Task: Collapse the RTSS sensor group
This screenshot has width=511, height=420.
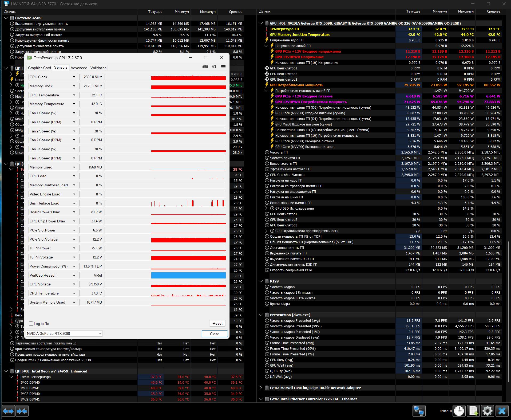Action: coord(261,281)
